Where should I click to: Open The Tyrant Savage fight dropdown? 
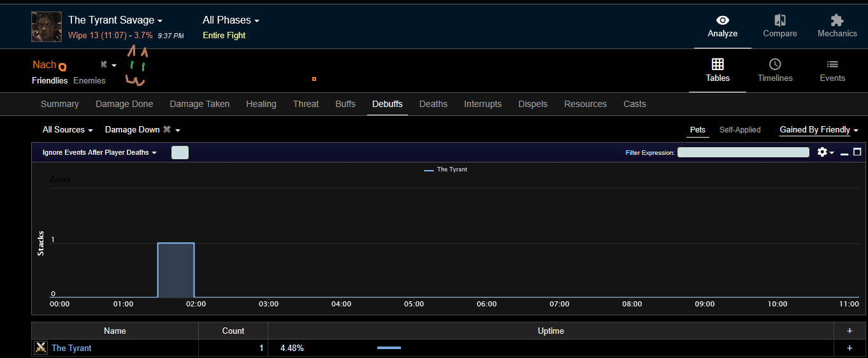pos(115,20)
